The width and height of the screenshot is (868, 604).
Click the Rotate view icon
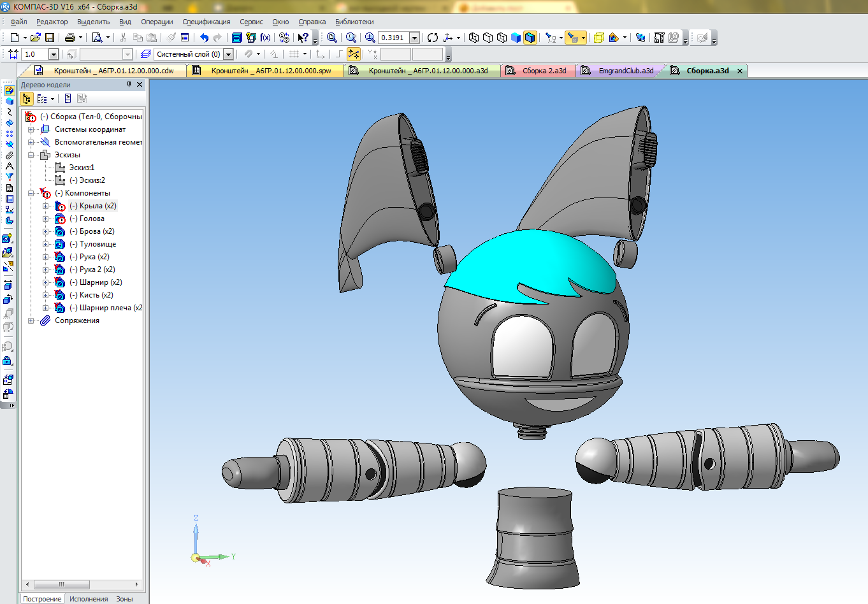pyautogui.click(x=433, y=38)
